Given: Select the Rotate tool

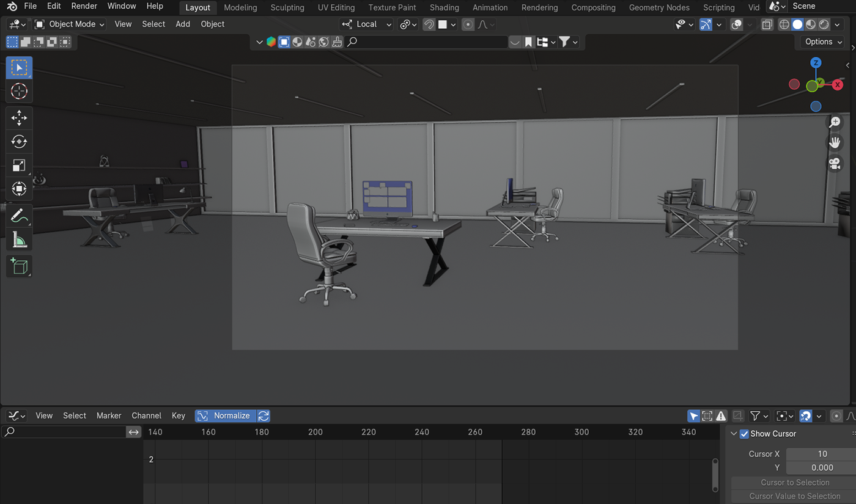Looking at the screenshot, I should pyautogui.click(x=19, y=142).
